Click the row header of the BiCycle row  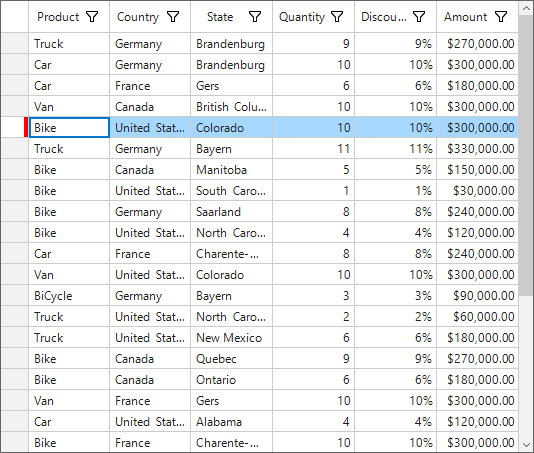click(15, 296)
